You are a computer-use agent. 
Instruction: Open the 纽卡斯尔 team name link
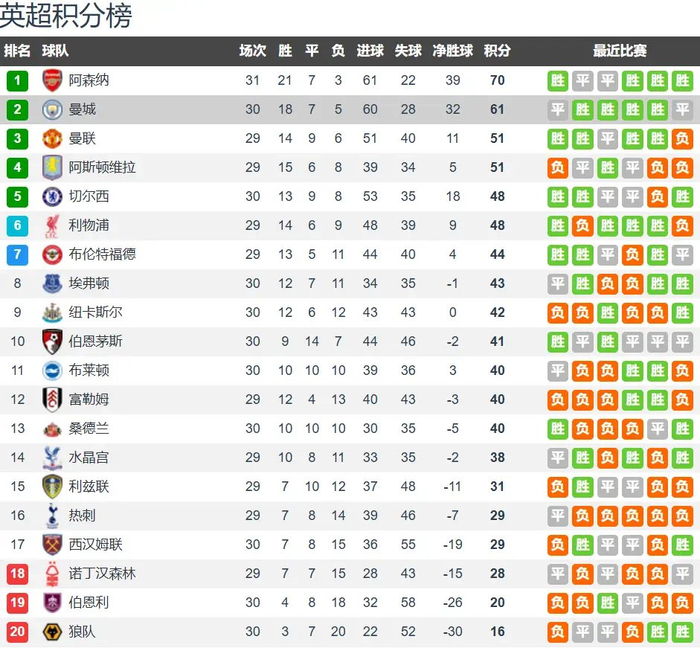(x=96, y=313)
